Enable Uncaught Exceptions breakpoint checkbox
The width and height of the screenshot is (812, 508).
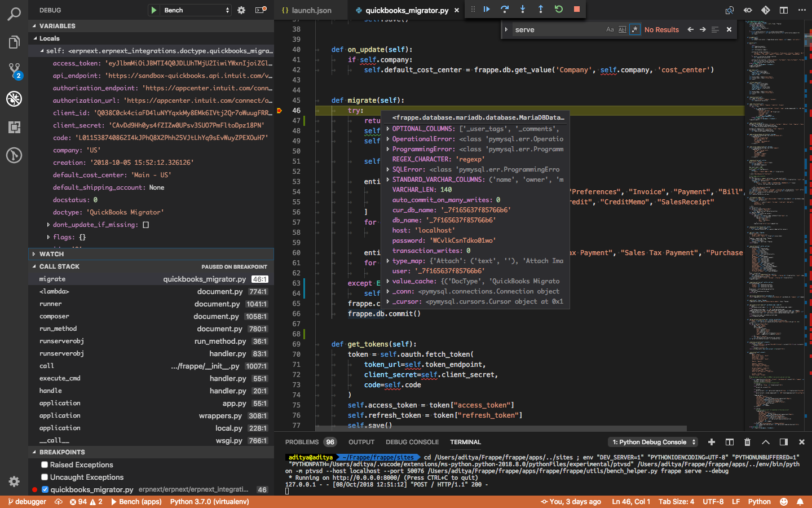[x=45, y=477]
